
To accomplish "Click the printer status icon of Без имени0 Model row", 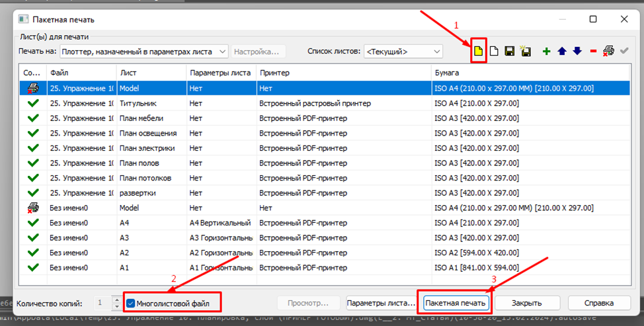I will click(x=33, y=208).
